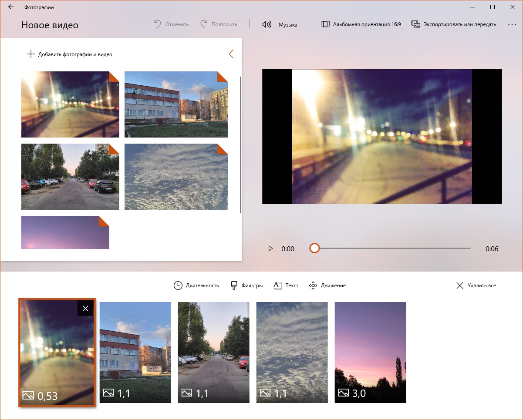Screen dimensions: 523x420
Task: Select the storyboard clip with duration 0,53
Action: click(x=57, y=353)
